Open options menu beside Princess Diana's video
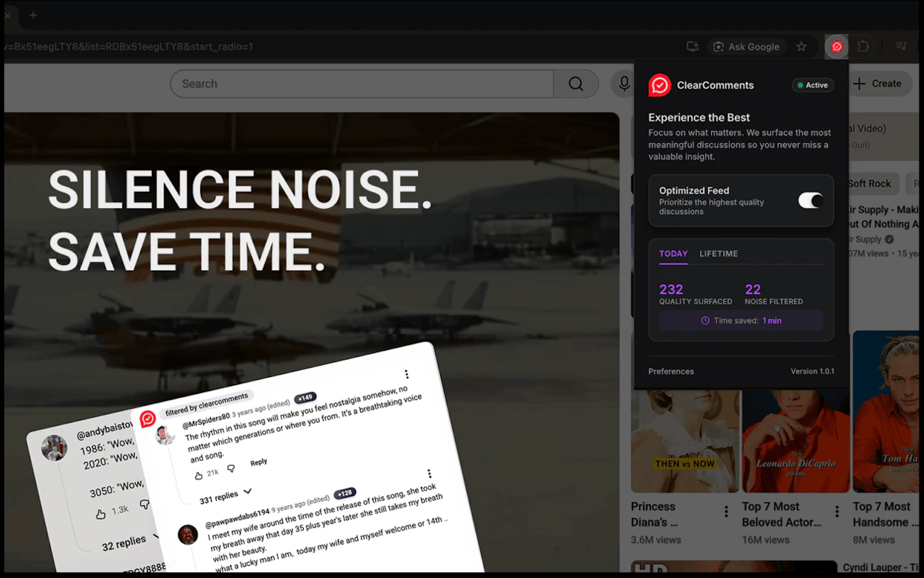 pos(726,511)
